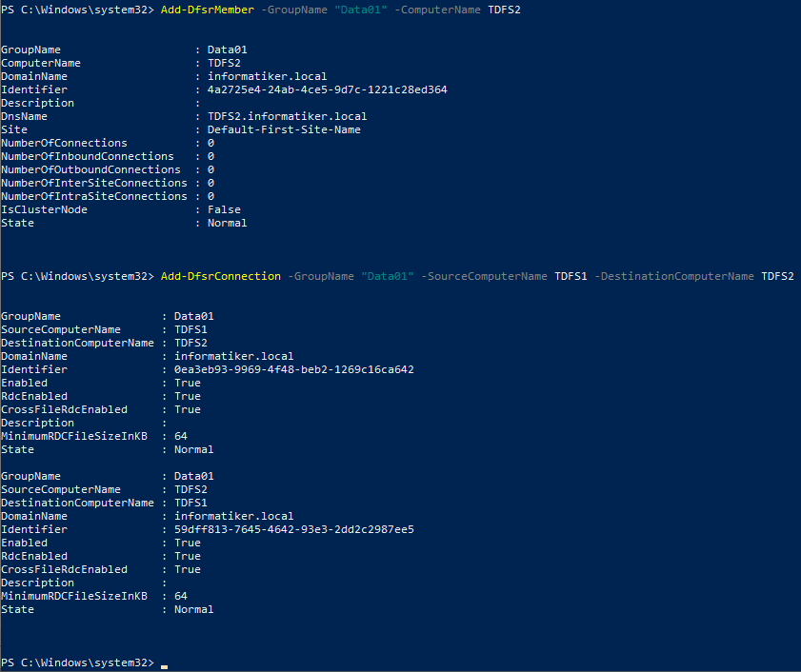Click the Identifier 59dff813 connection GUID
Viewport: 801px width, 672px height.
tap(294, 529)
